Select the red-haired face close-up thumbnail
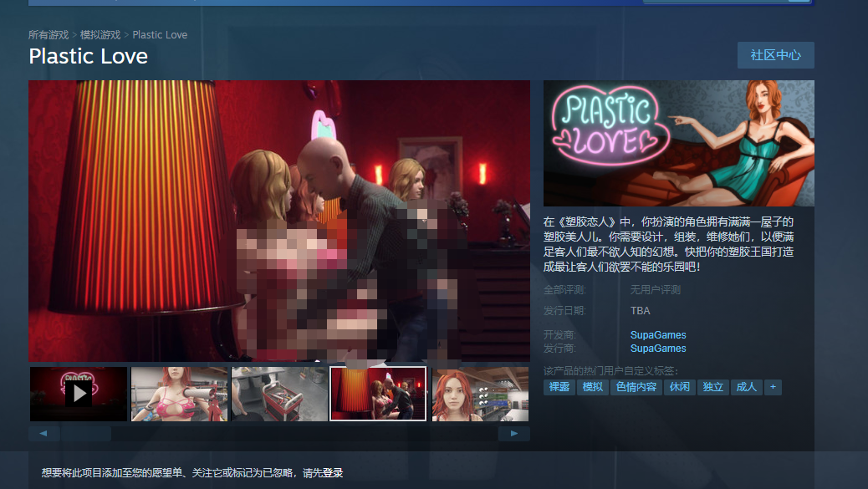 481,394
